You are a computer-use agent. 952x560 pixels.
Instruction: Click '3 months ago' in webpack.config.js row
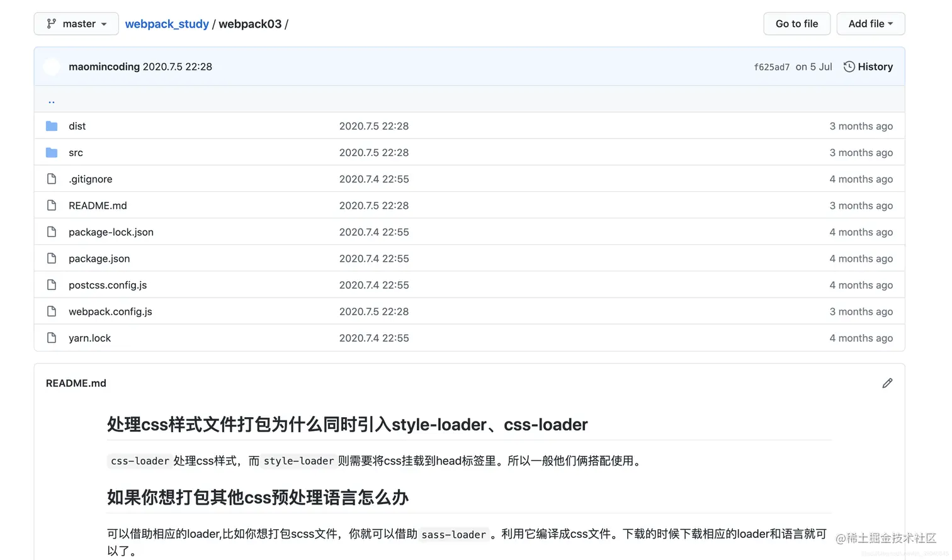861,311
